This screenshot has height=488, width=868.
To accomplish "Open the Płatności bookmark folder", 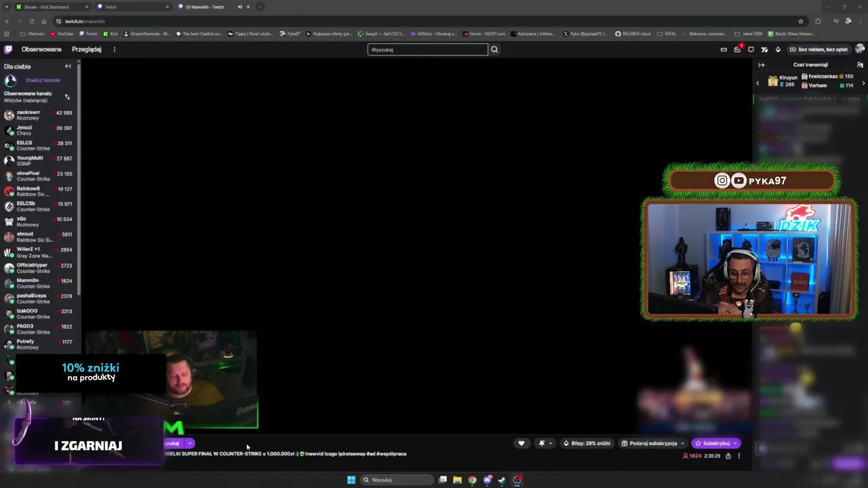I will point(33,34).
